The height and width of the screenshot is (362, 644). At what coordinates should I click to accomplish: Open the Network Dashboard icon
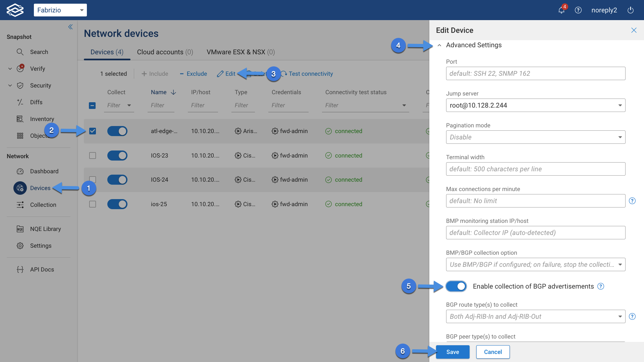(20, 171)
